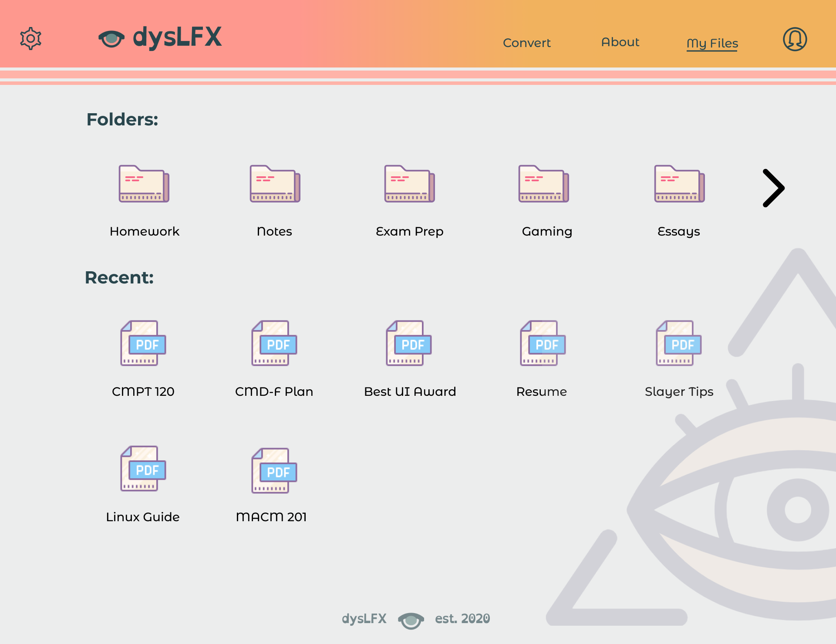Open the settings gear icon
Screen dimensions: 836x644
[x=30, y=39]
